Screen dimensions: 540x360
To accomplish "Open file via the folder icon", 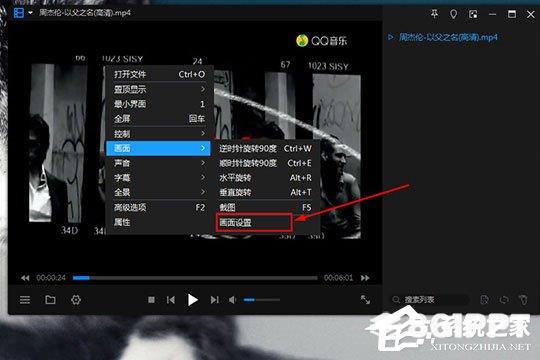I will tap(50, 300).
